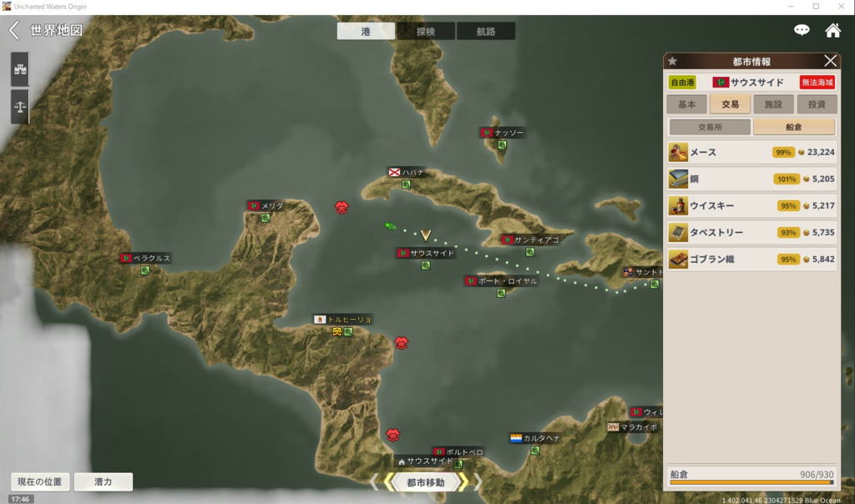Switch to the 投資 tab
The width and height of the screenshot is (855, 504).
pos(817,104)
